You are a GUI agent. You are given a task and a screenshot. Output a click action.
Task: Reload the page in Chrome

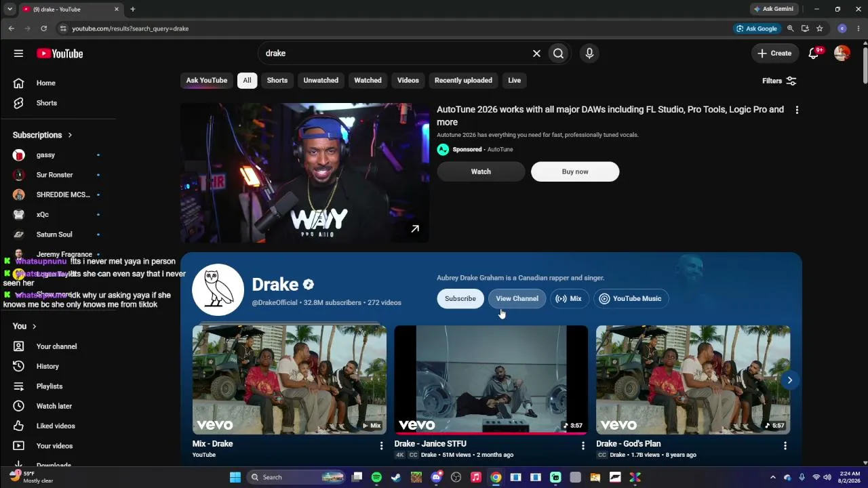[43, 28]
